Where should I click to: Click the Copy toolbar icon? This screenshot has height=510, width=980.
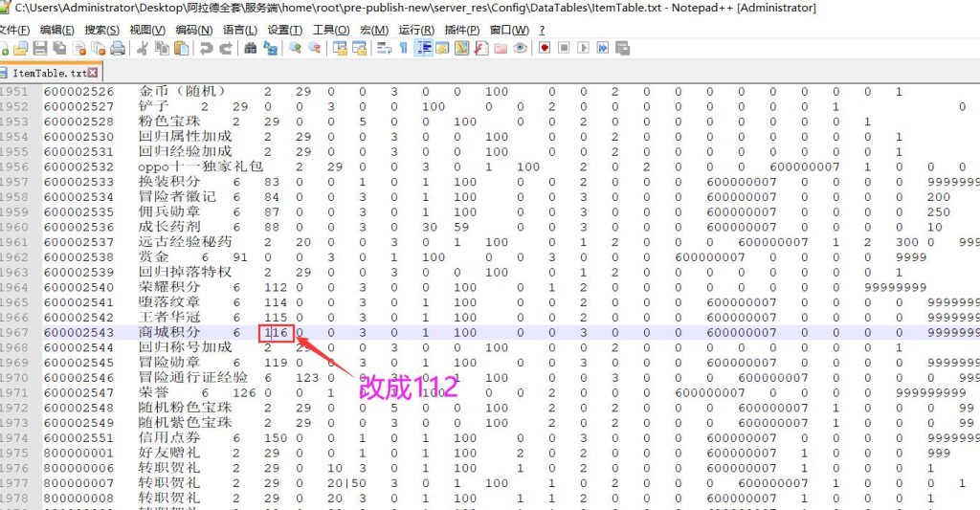(x=162, y=48)
